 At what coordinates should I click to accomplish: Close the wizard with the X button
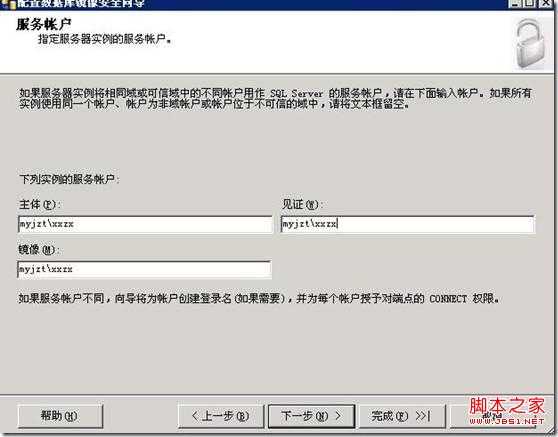[546, 3]
